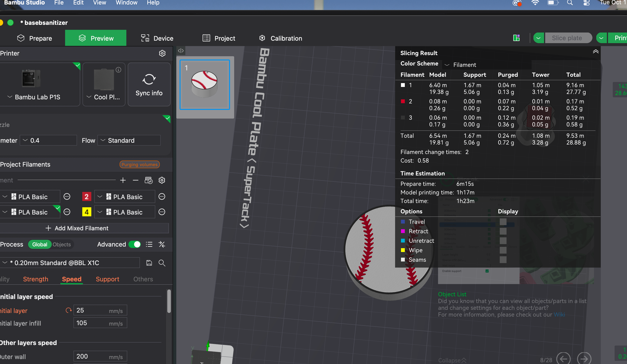Click the Purging volumes button
The image size is (627, 364).
pos(139,165)
